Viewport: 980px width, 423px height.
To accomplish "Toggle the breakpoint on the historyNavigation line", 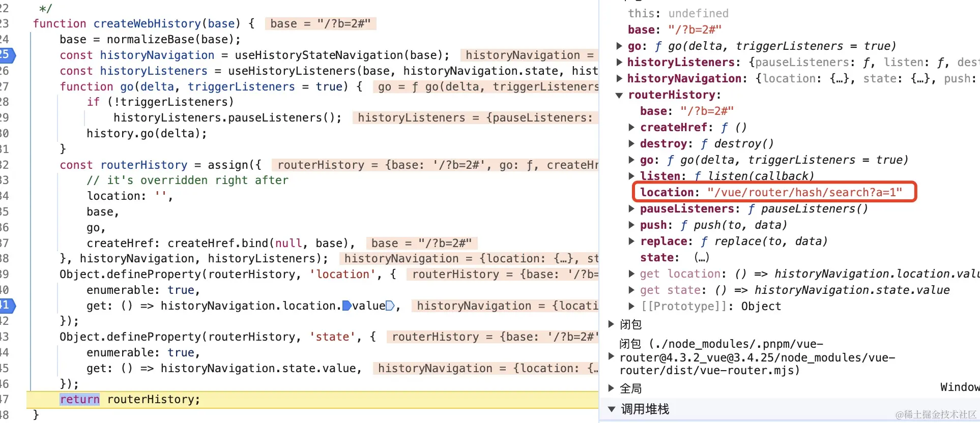I will click(x=7, y=55).
